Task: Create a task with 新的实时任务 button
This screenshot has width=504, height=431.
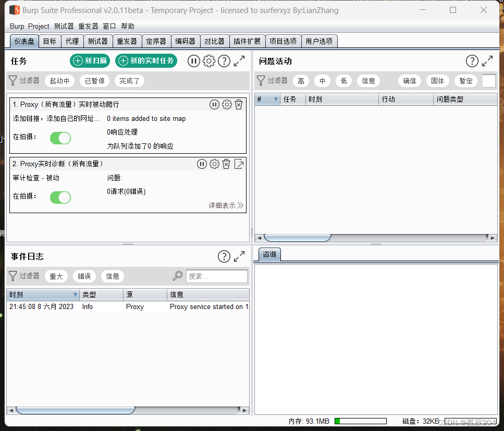Action: [x=146, y=60]
